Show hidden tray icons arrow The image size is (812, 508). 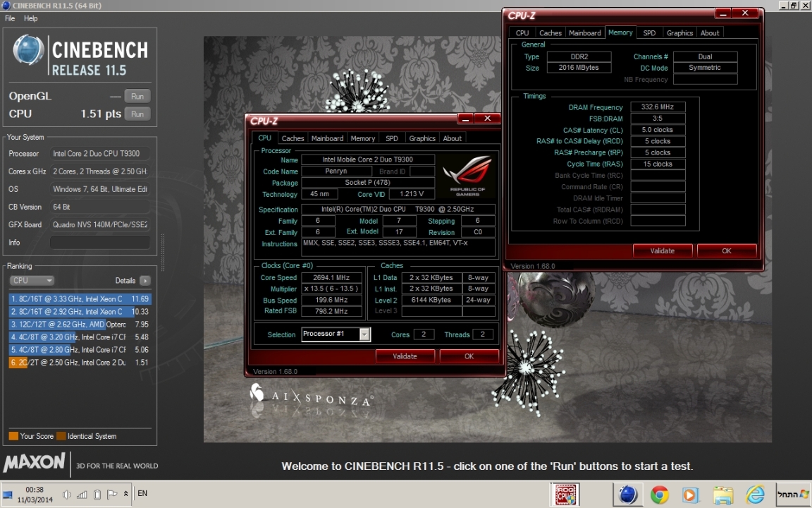point(126,494)
